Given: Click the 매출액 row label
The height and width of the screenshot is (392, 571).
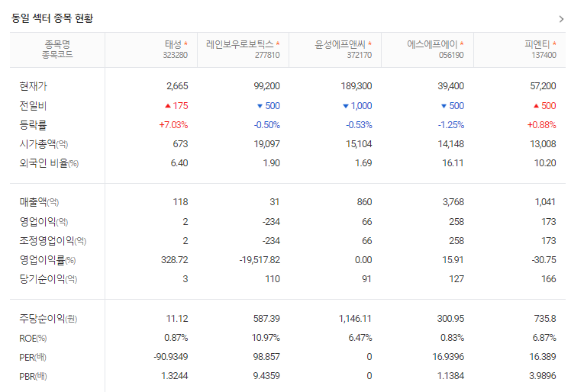Looking at the screenshot, I should point(39,202).
